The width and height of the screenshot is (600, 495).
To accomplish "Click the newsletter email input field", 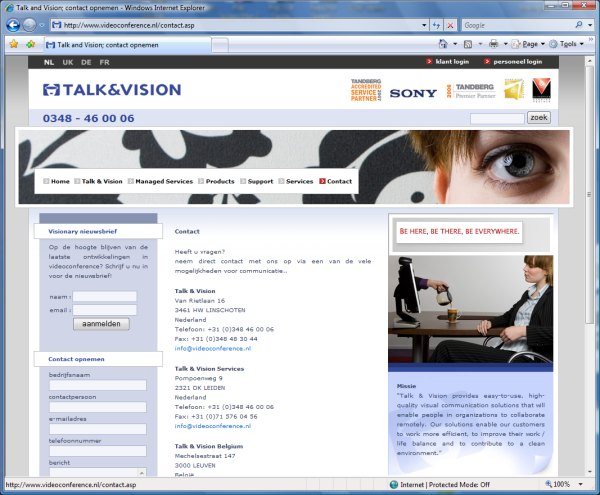I will [x=104, y=310].
